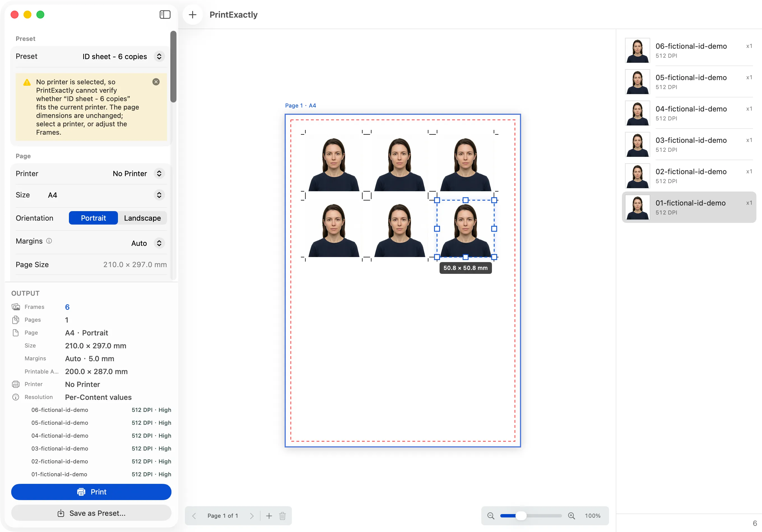
Task: Select Landscape orientation
Action: 142,218
